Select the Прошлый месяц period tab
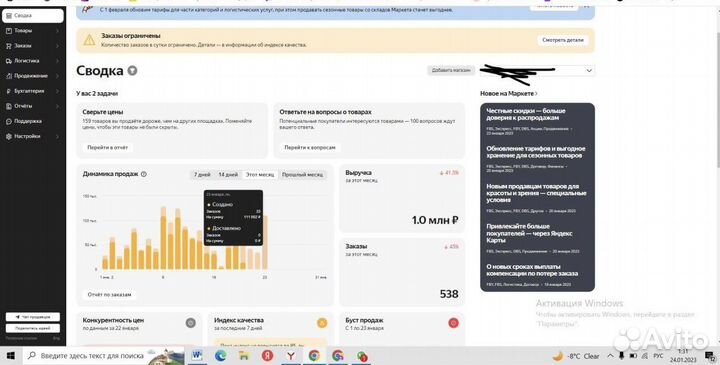The width and height of the screenshot is (720, 365). (x=302, y=174)
